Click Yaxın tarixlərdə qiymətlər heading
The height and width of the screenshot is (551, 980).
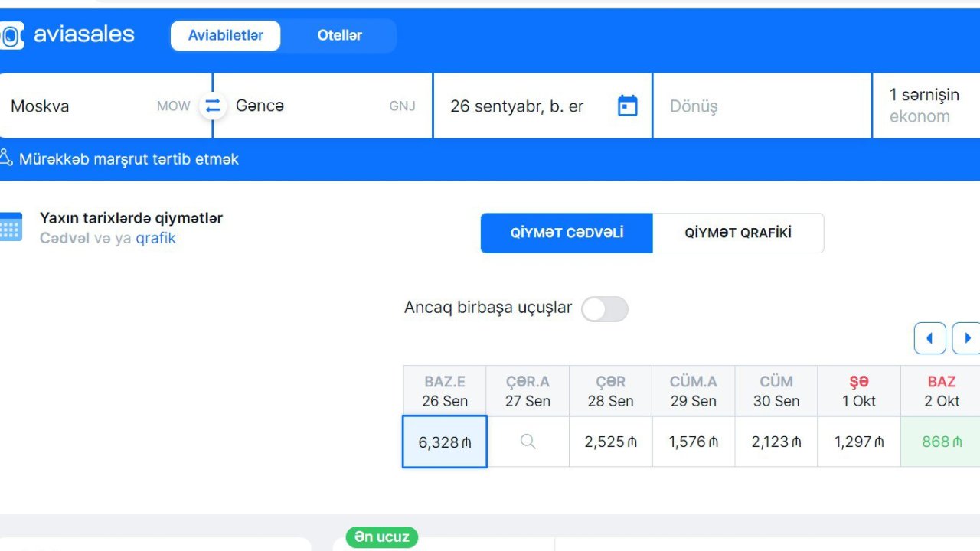click(131, 218)
